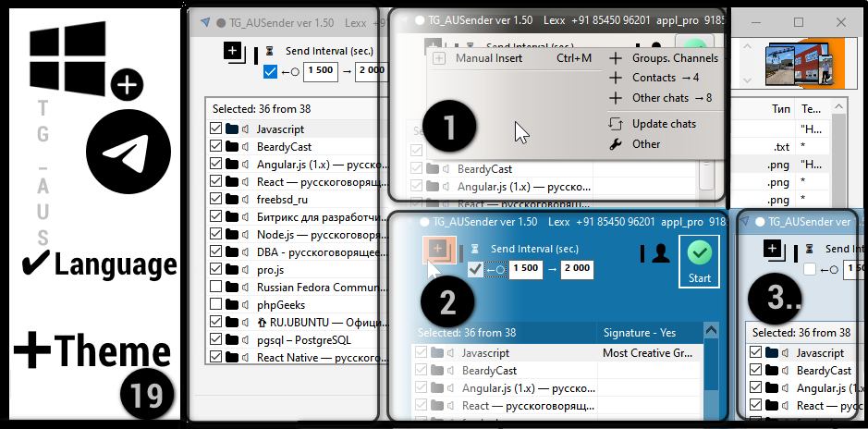868x429 pixels.
Task: Click the 1 500 field in left window
Action: [321, 71]
